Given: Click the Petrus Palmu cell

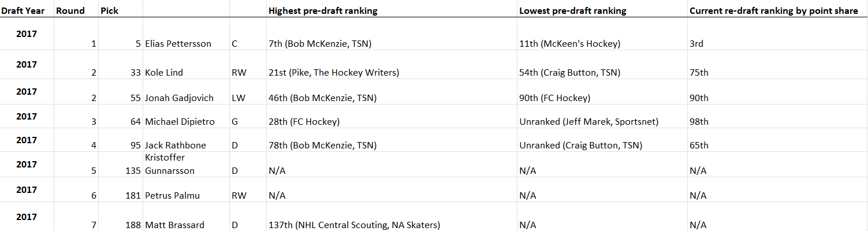Looking at the screenshot, I should pos(172,196).
